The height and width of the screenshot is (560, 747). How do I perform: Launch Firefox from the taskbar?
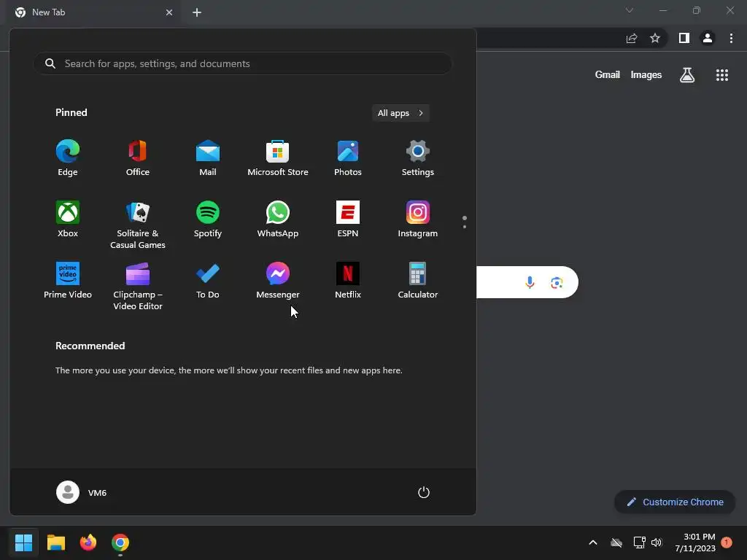click(88, 542)
